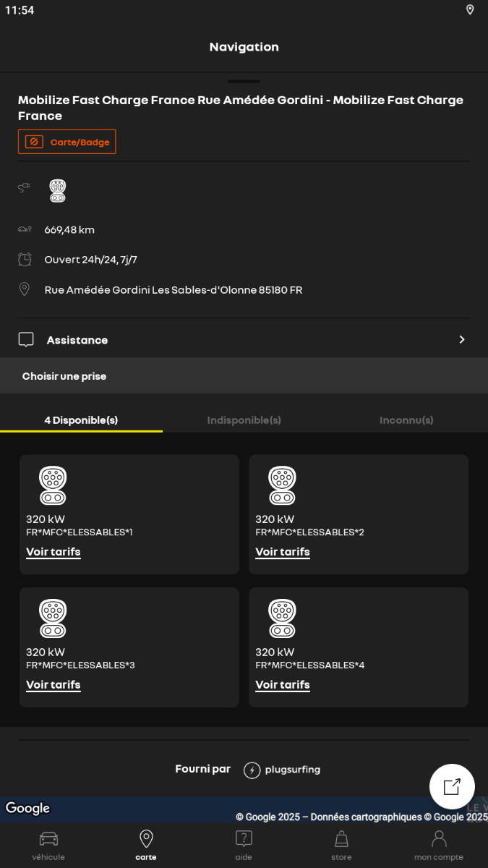Tap the 669,48 km distance text
Viewport: 488px width, 868px height.
[x=69, y=230]
